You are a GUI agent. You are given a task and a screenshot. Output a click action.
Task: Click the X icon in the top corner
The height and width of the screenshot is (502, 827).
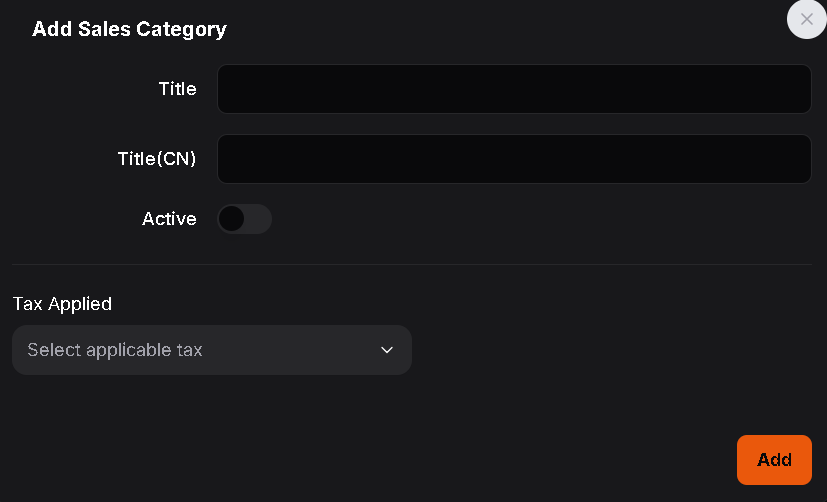806,19
